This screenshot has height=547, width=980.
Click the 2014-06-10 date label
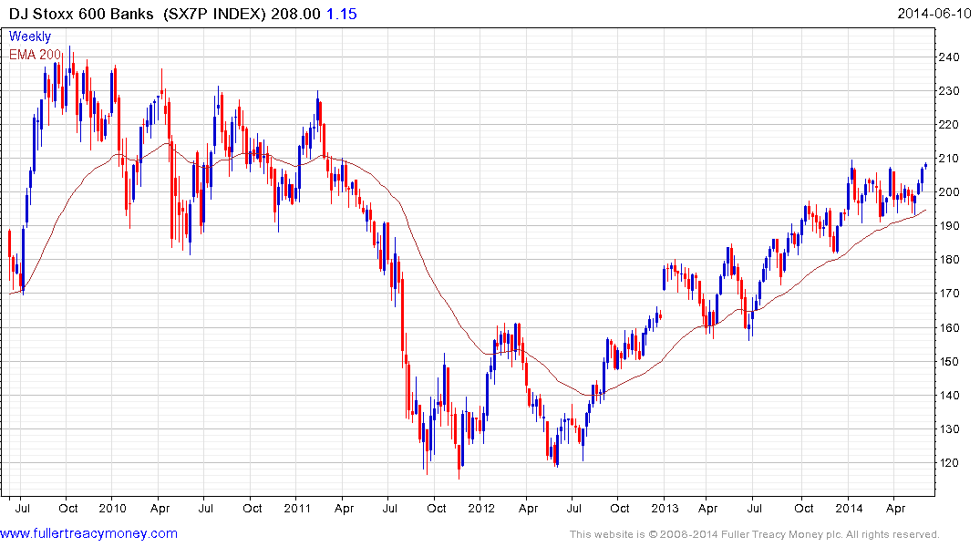(x=934, y=13)
